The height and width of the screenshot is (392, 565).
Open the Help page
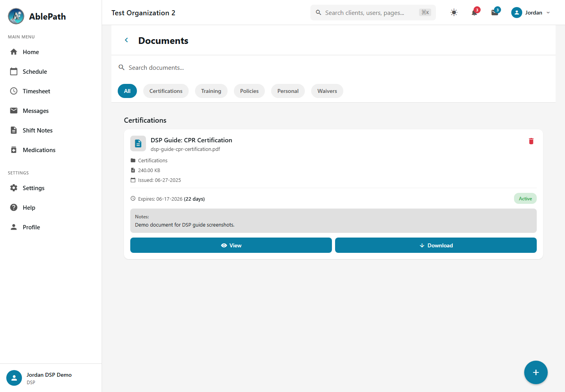point(51,208)
